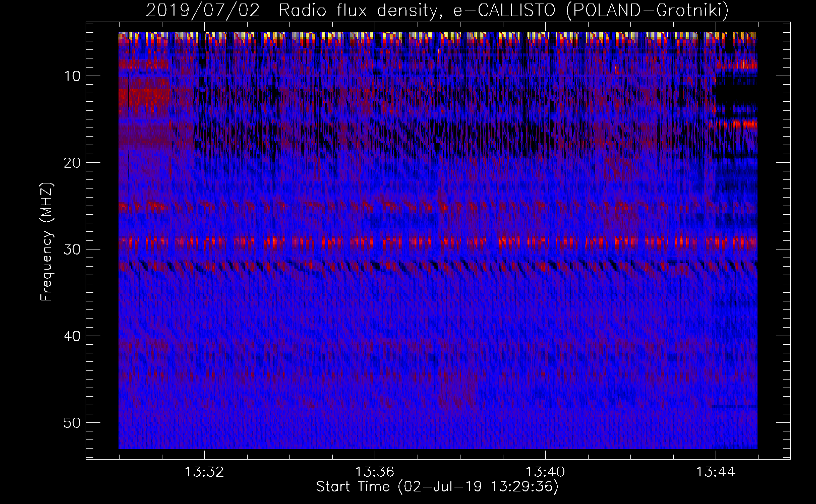Click the '13:36' time tick label
816x504 pixels.
click(x=375, y=472)
